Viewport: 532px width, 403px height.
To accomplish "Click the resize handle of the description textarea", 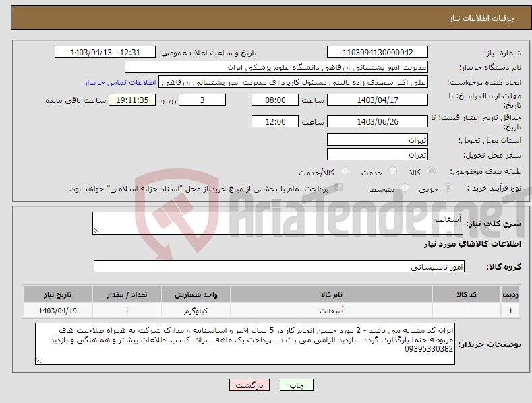I will (x=96, y=230).
